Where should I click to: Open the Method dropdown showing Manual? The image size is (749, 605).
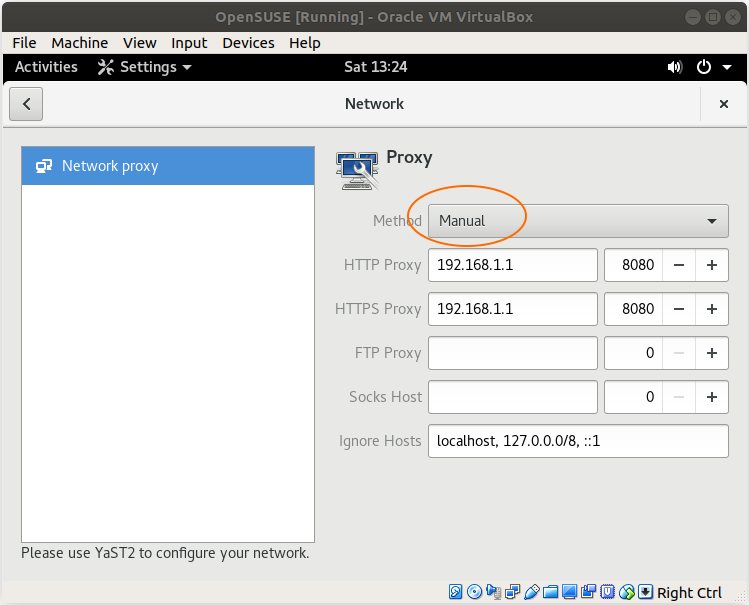click(578, 221)
